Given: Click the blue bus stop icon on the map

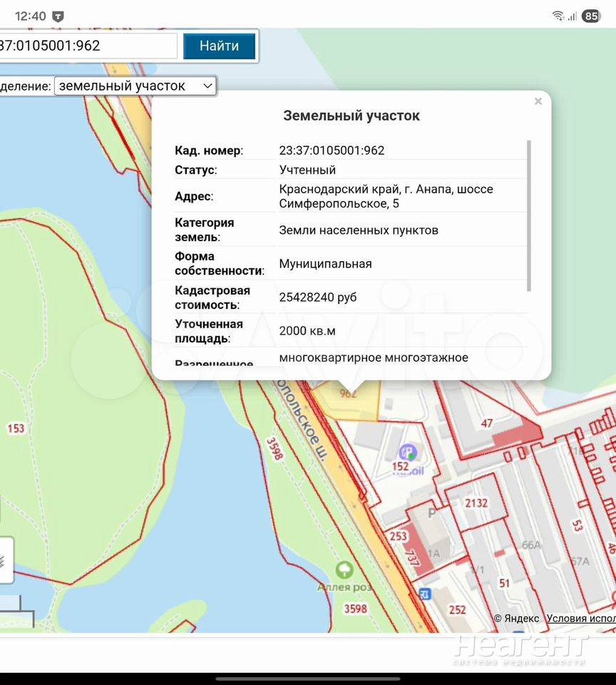Looking at the screenshot, I should (425, 594).
